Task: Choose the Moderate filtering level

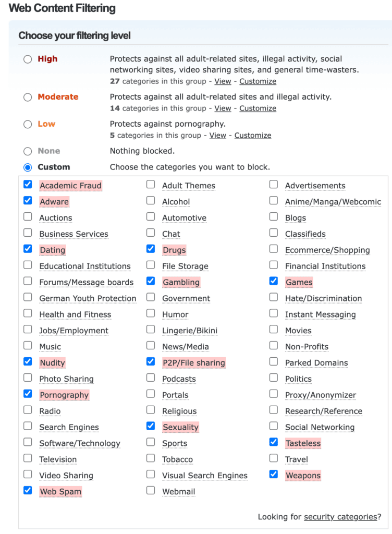Action: tap(28, 97)
